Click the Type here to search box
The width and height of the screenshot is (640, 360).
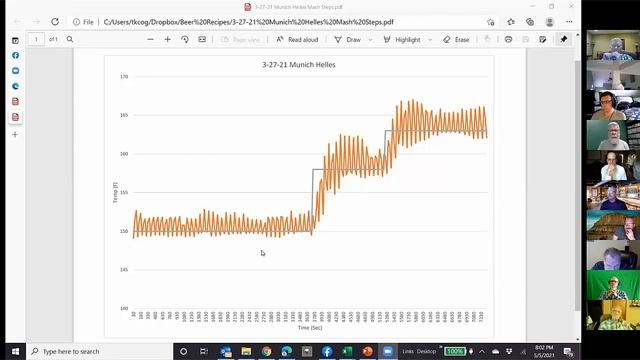click(100, 351)
